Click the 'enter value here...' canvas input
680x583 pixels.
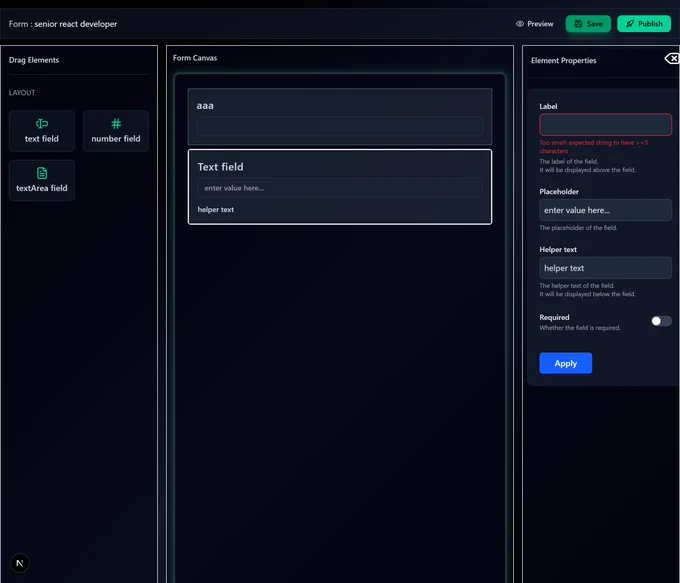(x=340, y=188)
